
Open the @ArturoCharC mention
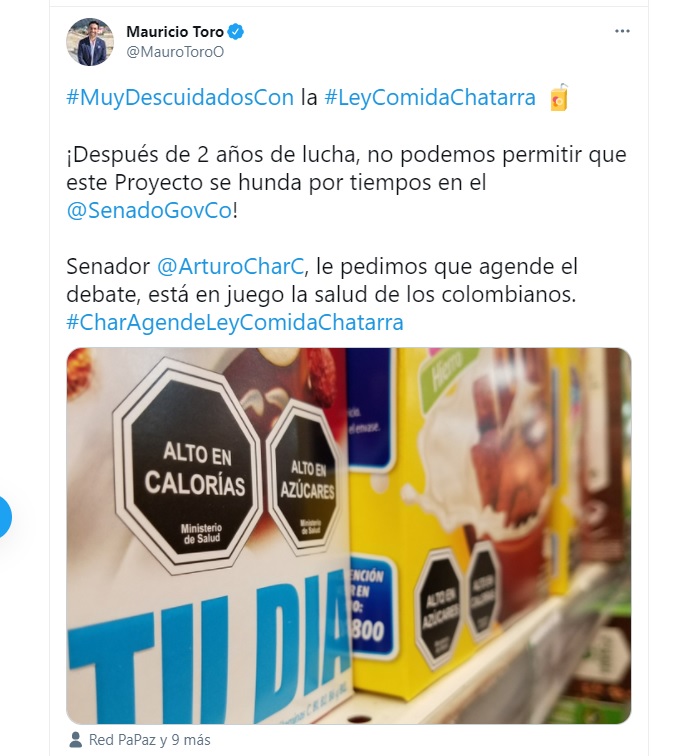pos(231,266)
